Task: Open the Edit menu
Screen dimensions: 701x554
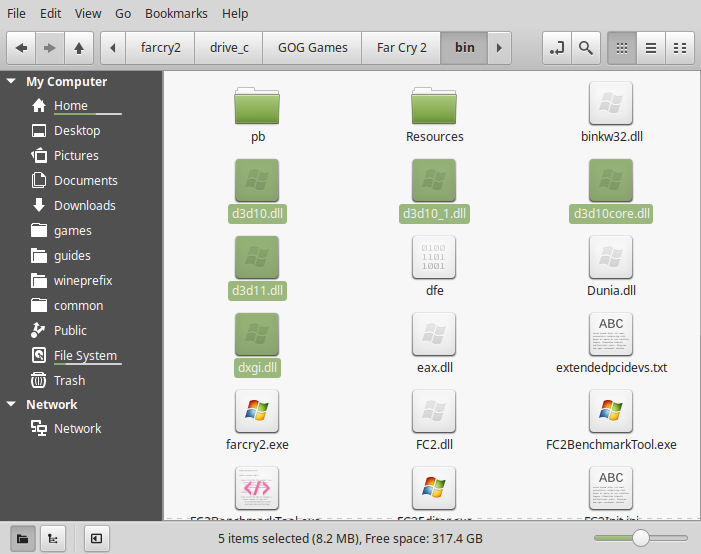Action: coord(51,13)
